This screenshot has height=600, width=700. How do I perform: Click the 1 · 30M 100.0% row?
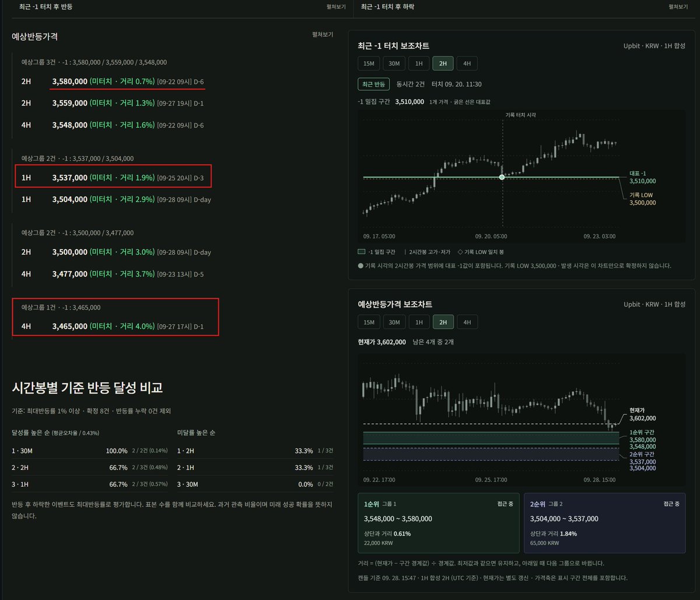point(90,451)
